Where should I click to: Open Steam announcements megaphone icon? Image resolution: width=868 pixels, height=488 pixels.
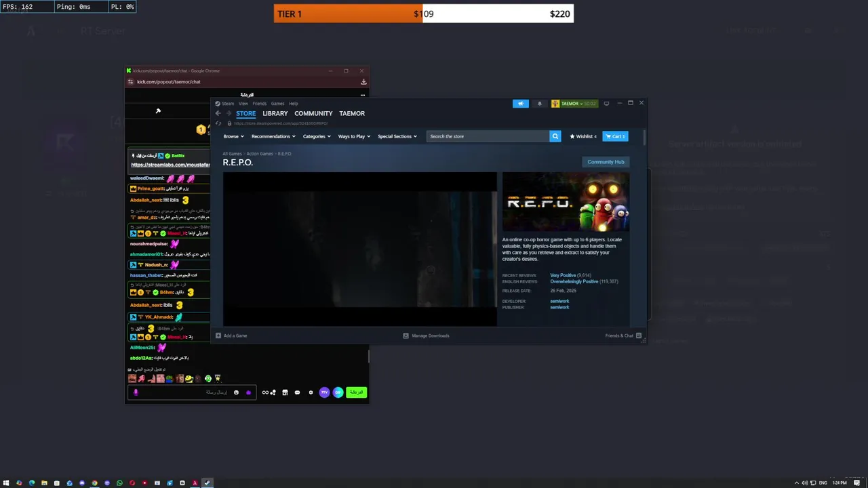click(521, 104)
